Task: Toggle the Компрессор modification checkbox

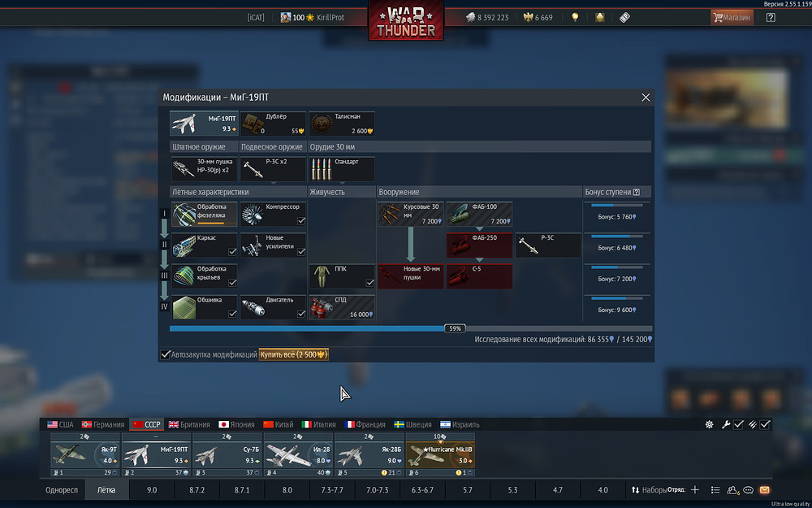Action: click(301, 221)
